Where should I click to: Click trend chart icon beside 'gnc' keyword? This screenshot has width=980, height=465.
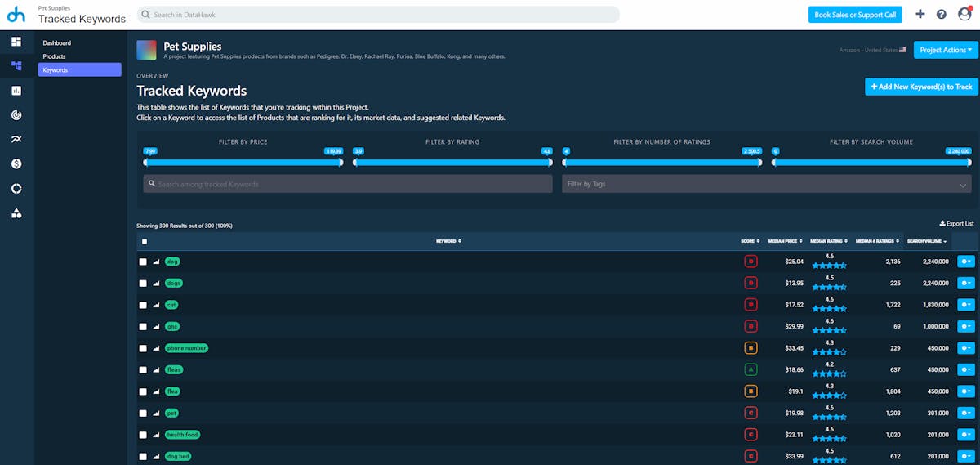tap(157, 326)
